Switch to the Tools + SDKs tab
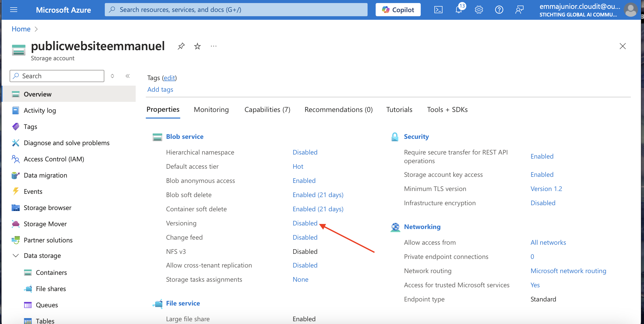Image resolution: width=644 pixels, height=324 pixels. 447,109
